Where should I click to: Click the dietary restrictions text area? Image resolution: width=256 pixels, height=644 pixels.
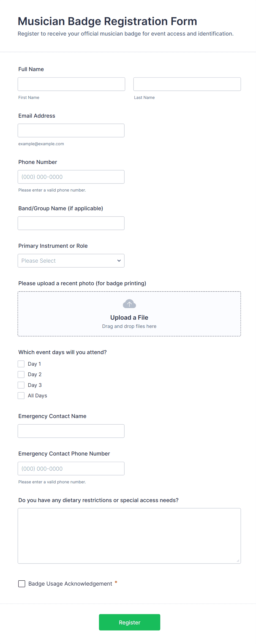point(129,536)
